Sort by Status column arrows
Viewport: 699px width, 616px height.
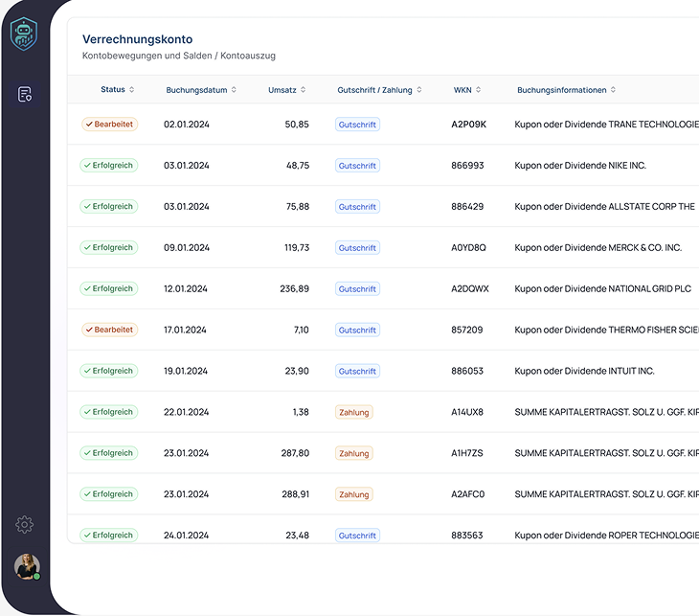[x=132, y=90]
